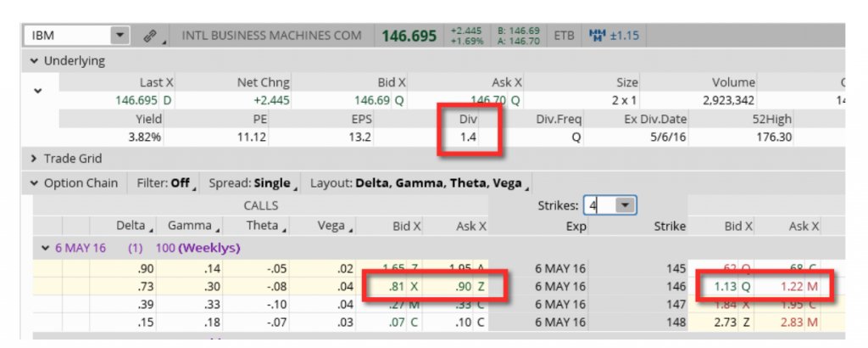Image resolution: width=868 pixels, height=348 pixels.
Task: Click the delta .90 cell
Action: coord(145,269)
